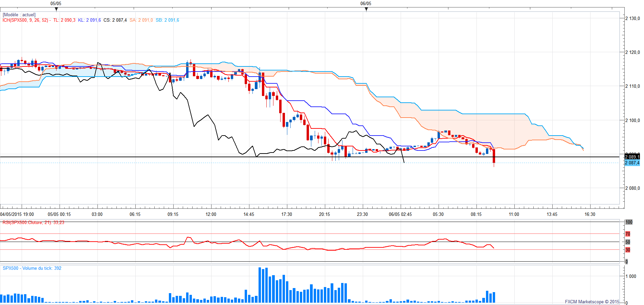The image size is (644, 305).
Task: Click the 23:30 time axis label
Action: click(x=362, y=214)
